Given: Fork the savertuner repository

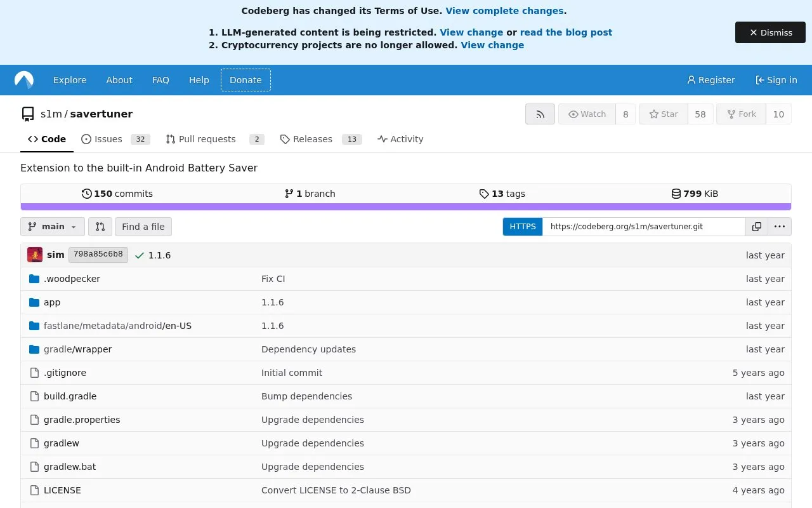Looking at the screenshot, I should tap(741, 114).
